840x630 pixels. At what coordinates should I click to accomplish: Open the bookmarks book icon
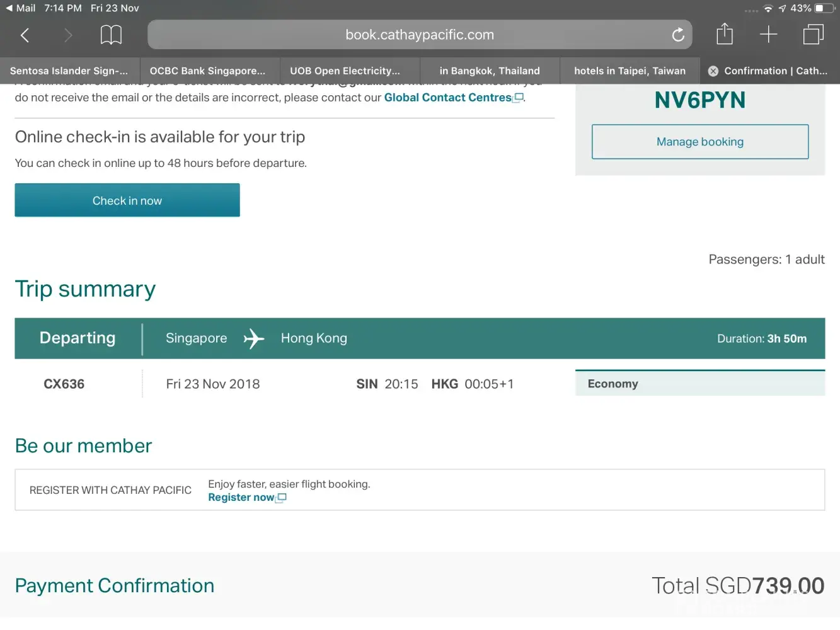tap(111, 35)
